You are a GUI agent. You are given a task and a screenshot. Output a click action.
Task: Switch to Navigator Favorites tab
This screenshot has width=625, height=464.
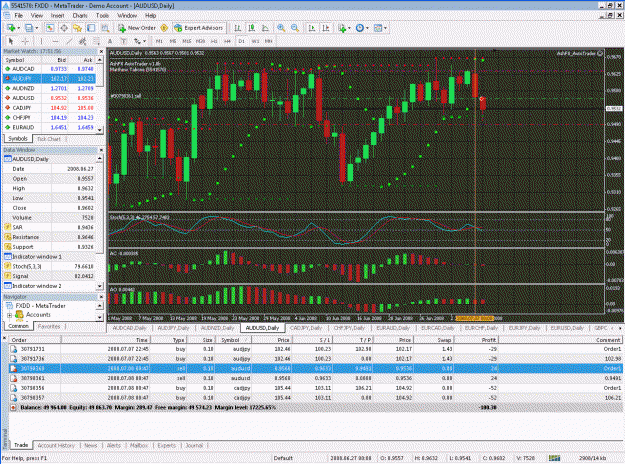pos(49,326)
